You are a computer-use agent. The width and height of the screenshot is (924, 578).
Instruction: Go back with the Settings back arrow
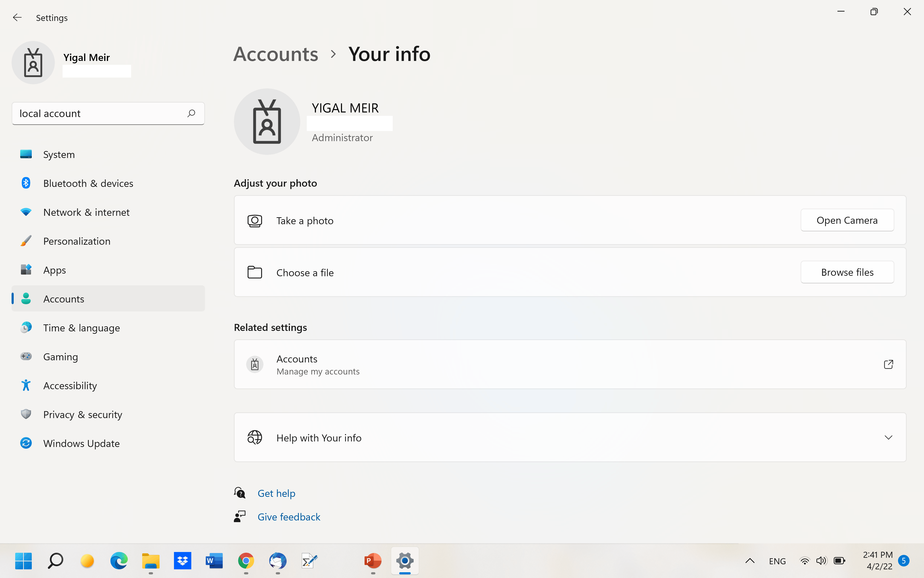coord(17,18)
